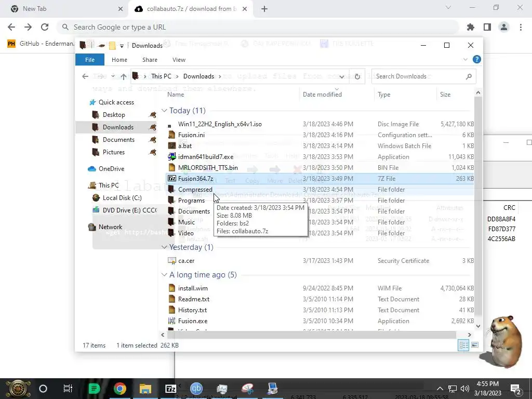This screenshot has height=399, width=532.
Task: Select Local Disk (C:) in navigation pane
Action: [x=122, y=198]
